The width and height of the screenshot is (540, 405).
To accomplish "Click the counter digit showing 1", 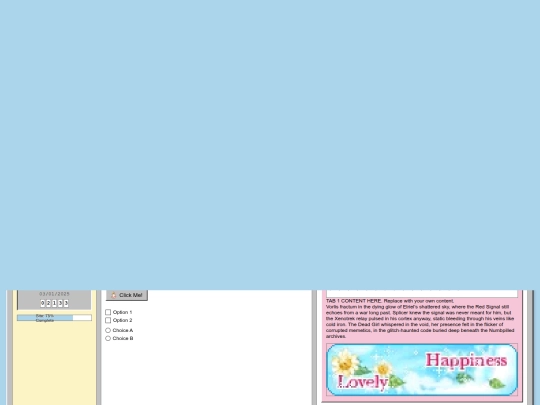I will click(x=54, y=303).
